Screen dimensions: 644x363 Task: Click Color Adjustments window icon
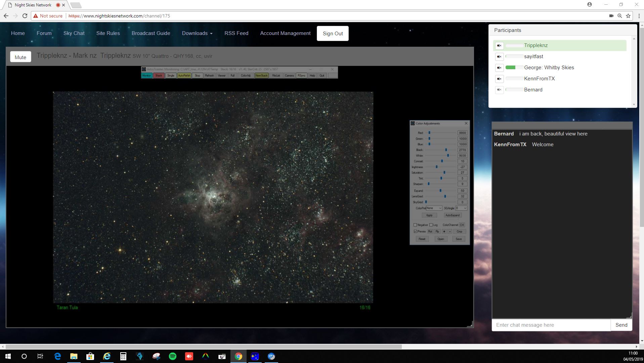[x=413, y=123]
